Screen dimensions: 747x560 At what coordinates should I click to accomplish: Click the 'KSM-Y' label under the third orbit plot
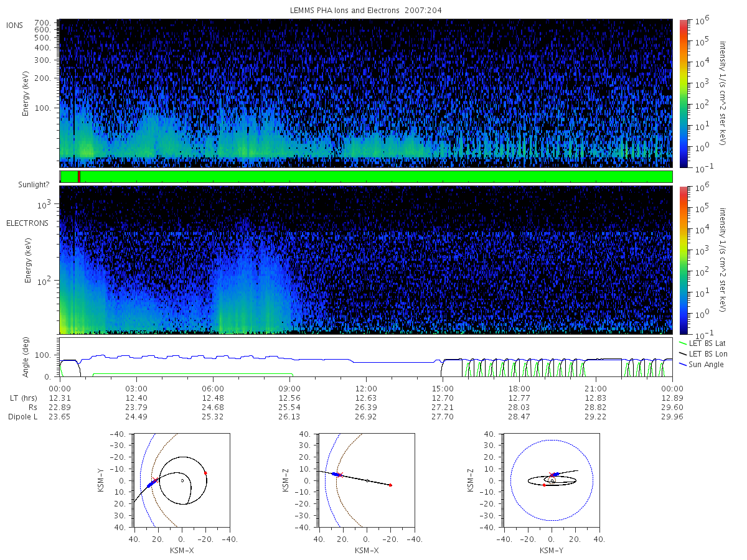click(x=552, y=550)
